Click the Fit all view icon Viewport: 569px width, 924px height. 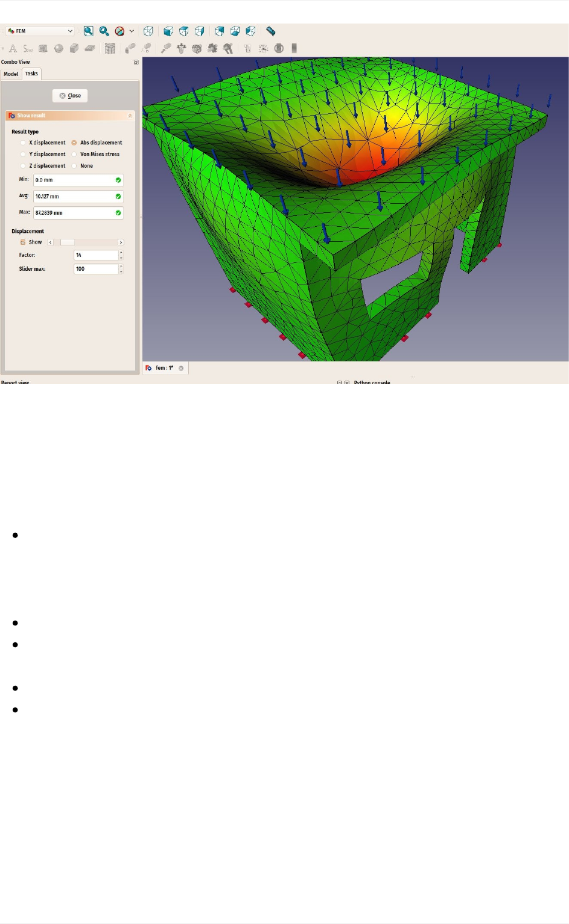point(89,31)
